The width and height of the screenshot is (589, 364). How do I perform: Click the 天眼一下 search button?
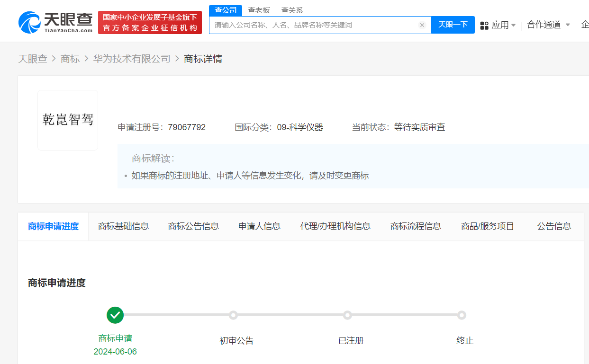pos(453,25)
